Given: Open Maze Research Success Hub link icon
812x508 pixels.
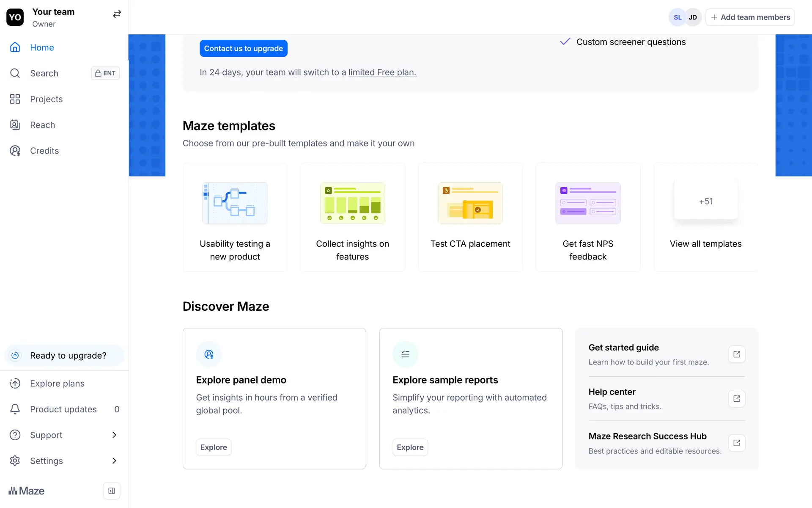Looking at the screenshot, I should pos(736,443).
